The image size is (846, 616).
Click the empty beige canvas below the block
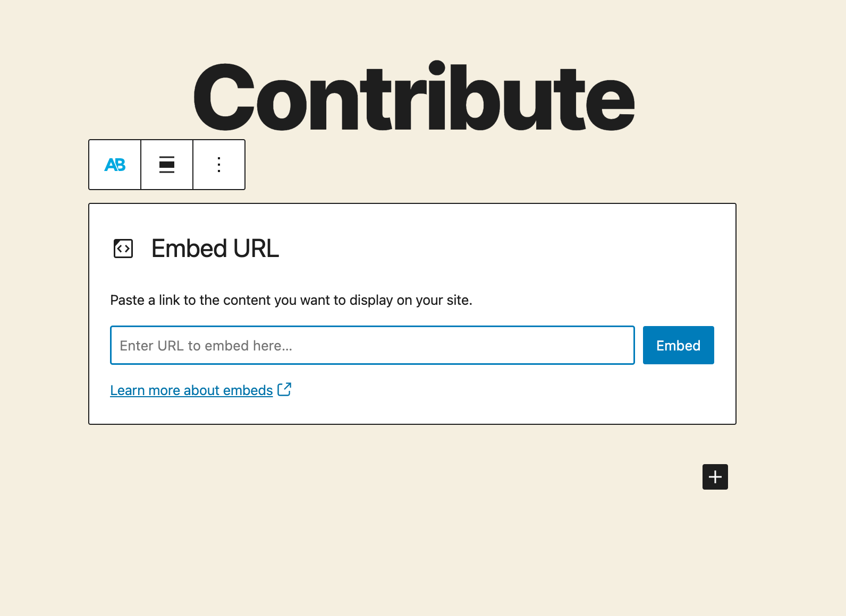coord(372,531)
